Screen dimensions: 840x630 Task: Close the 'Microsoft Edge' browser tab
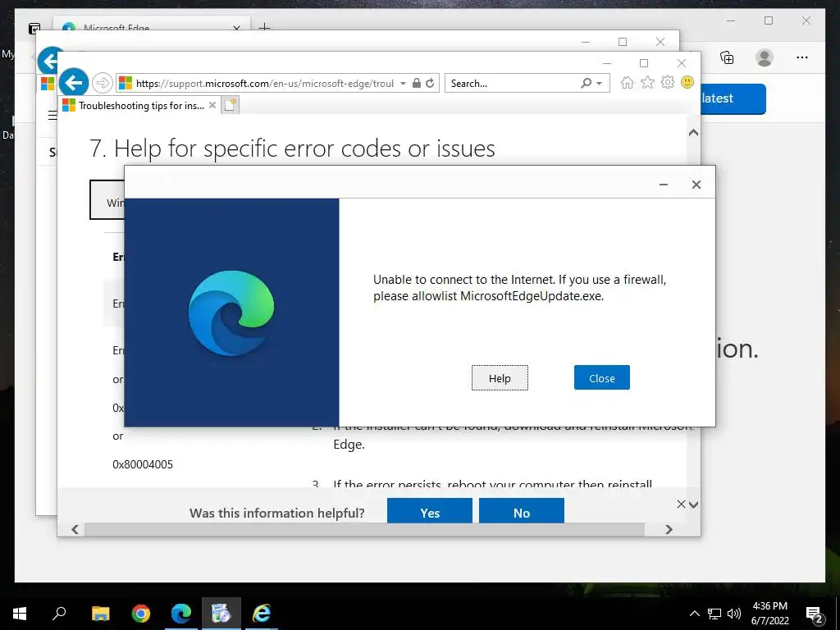pos(236,27)
